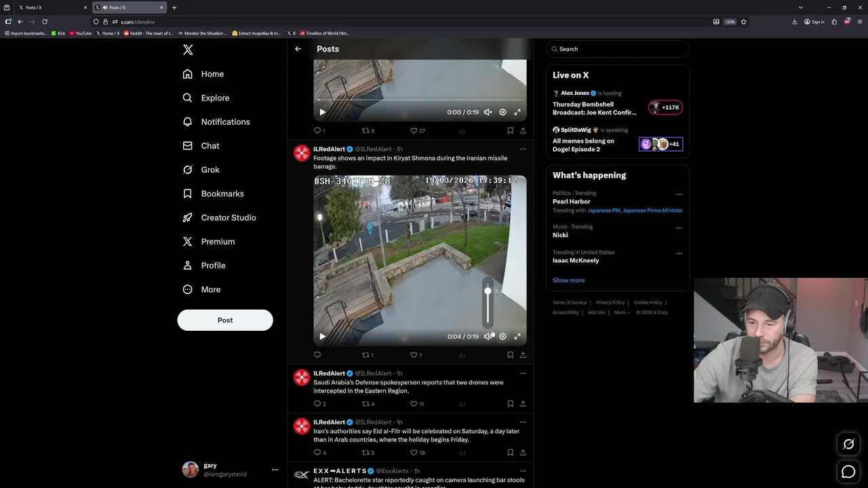Open options for Isaac McKneely trend
The height and width of the screenshot is (488, 868).
tap(679, 253)
